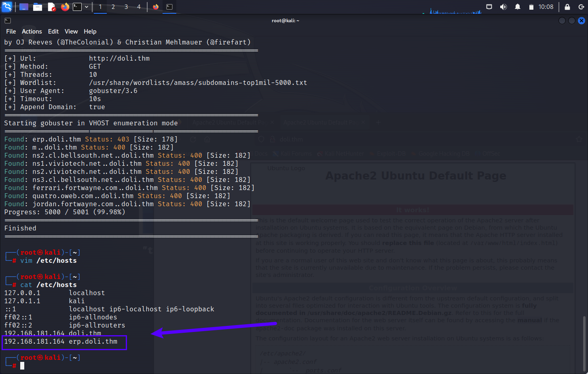The image size is (588, 374).
Task: Click the Method value GET
Action: click(x=95, y=66)
